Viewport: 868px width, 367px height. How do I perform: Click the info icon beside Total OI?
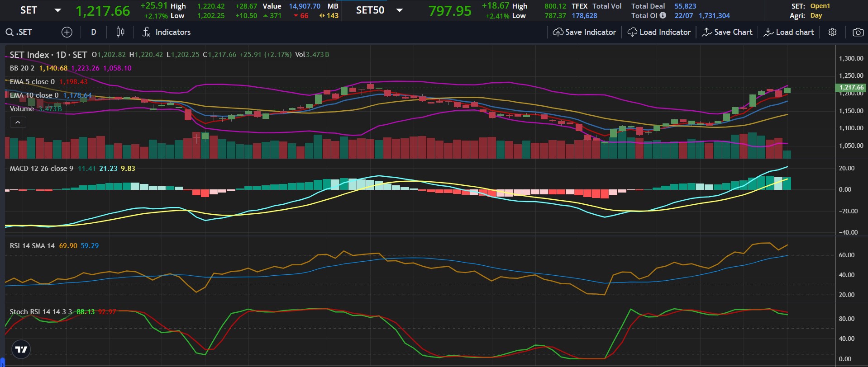pyautogui.click(x=663, y=15)
